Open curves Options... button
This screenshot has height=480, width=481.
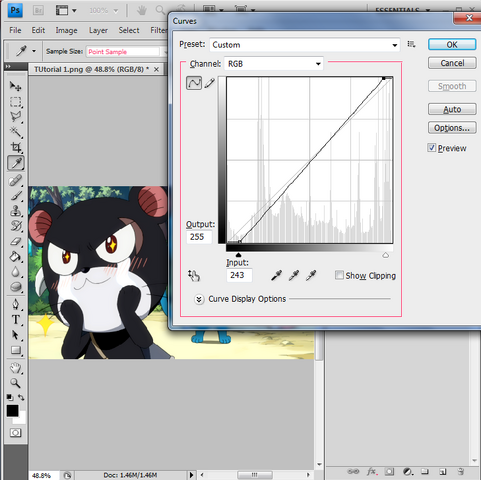tap(452, 128)
